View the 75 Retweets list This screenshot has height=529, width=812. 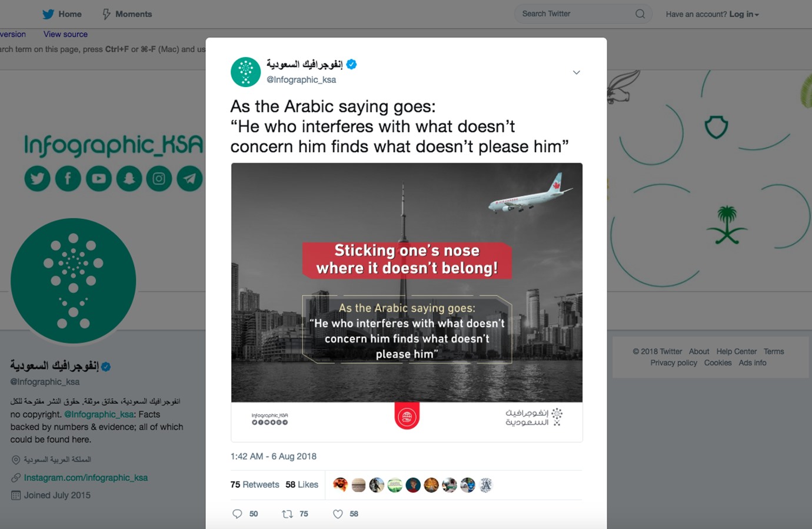pos(255,485)
